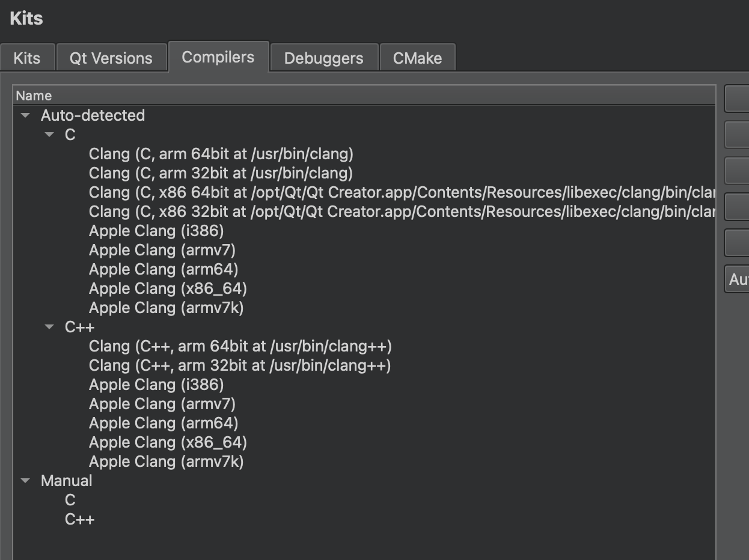The width and height of the screenshot is (749, 560).
Task: Go to the Debuggers tab
Action: click(x=324, y=58)
